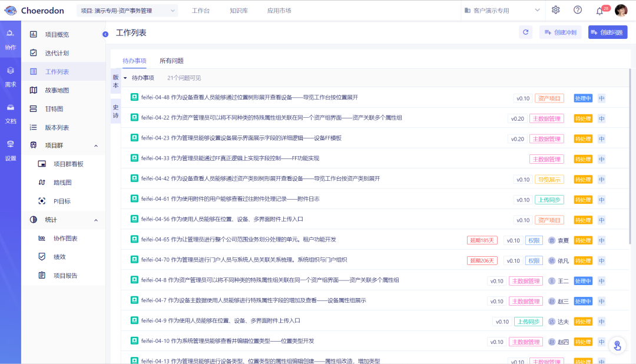636x364 pixels.
Task: Open 协作图表 page
Action: tap(63, 238)
